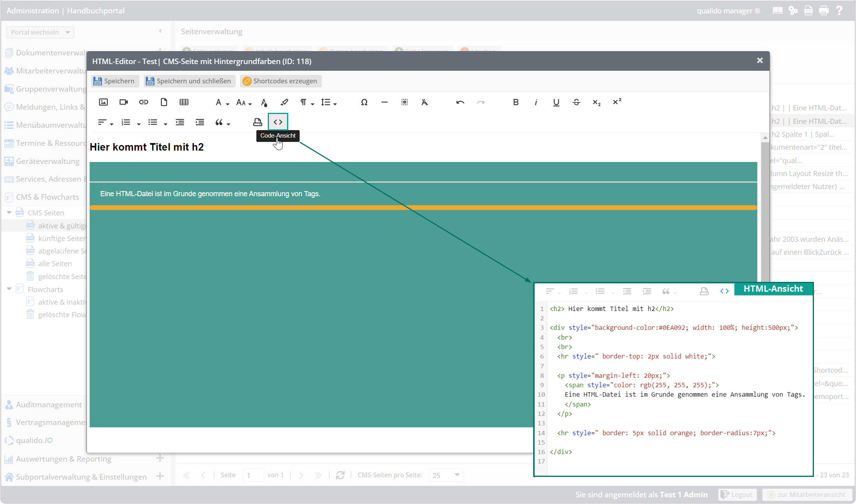Viewport: 856px width, 504px height.
Task: Click the barcode icon in top bar
Action: [x=778, y=11]
